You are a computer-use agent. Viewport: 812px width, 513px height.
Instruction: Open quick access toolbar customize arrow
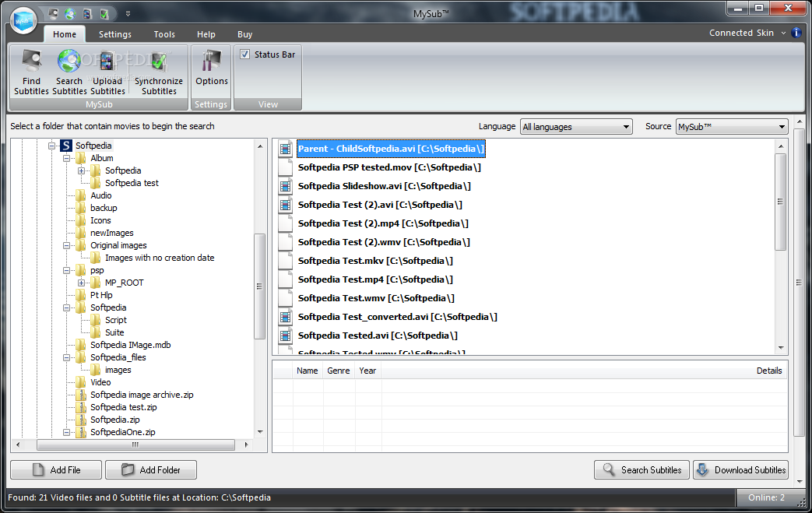[x=128, y=14]
